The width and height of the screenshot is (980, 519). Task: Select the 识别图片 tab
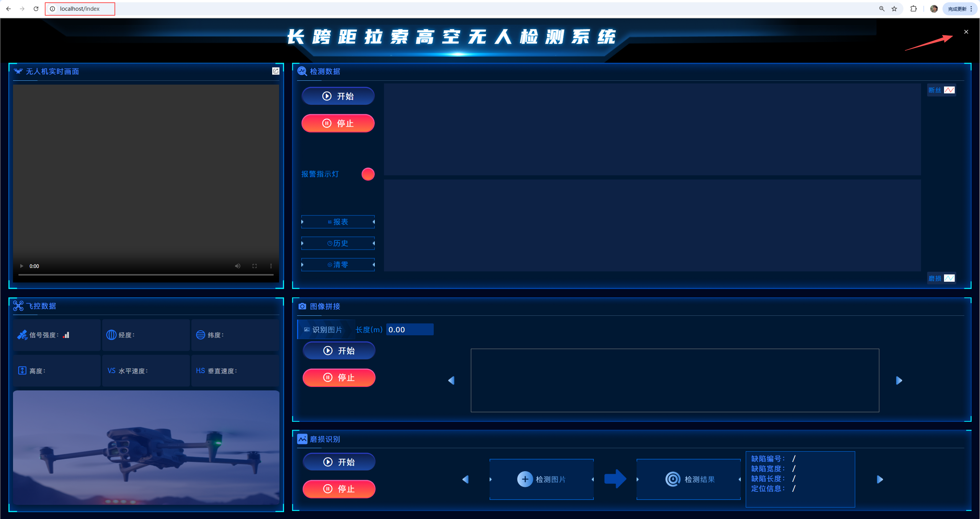(x=326, y=330)
